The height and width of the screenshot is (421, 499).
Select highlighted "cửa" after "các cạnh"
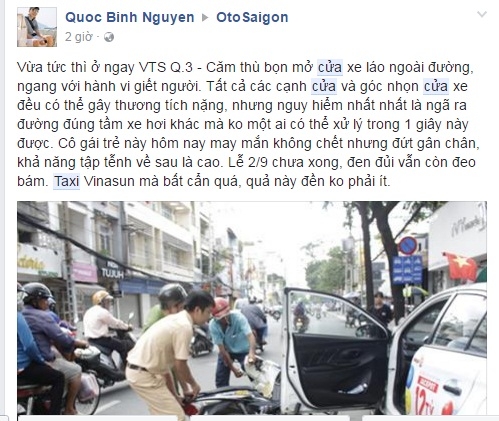tap(324, 86)
